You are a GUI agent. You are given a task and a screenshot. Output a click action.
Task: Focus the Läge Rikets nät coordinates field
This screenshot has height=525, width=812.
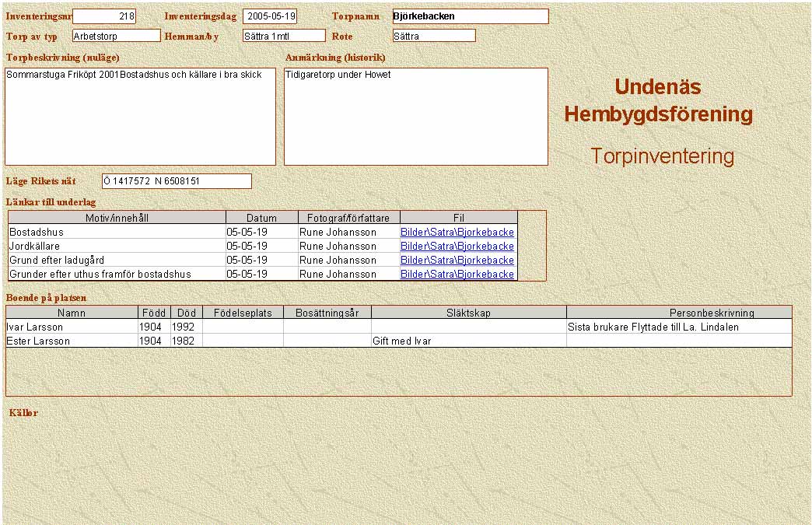click(177, 181)
